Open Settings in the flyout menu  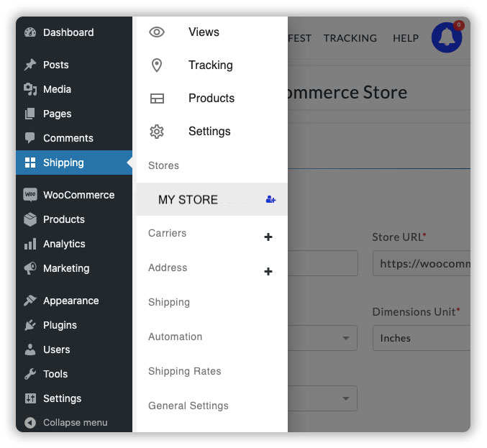click(x=209, y=132)
